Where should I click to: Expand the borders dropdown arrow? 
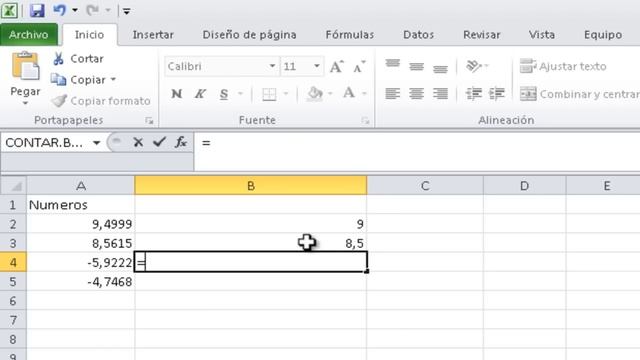click(x=286, y=94)
